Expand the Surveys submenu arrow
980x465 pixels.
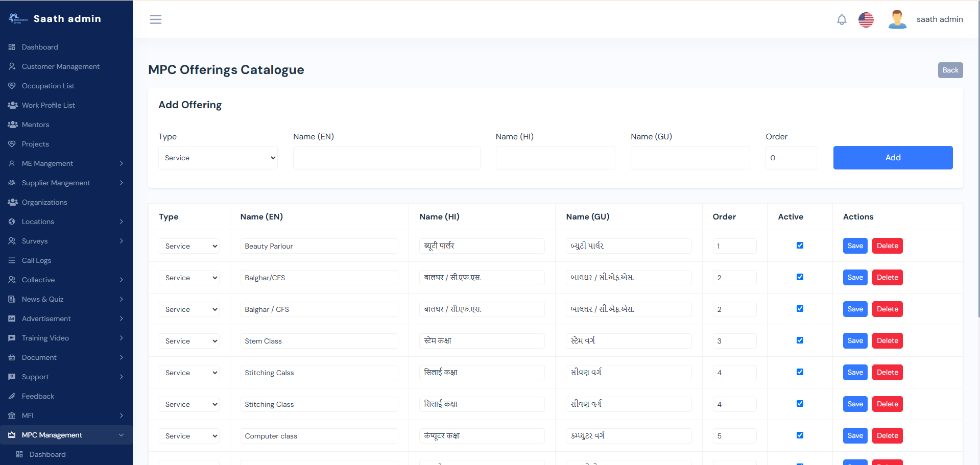click(122, 241)
